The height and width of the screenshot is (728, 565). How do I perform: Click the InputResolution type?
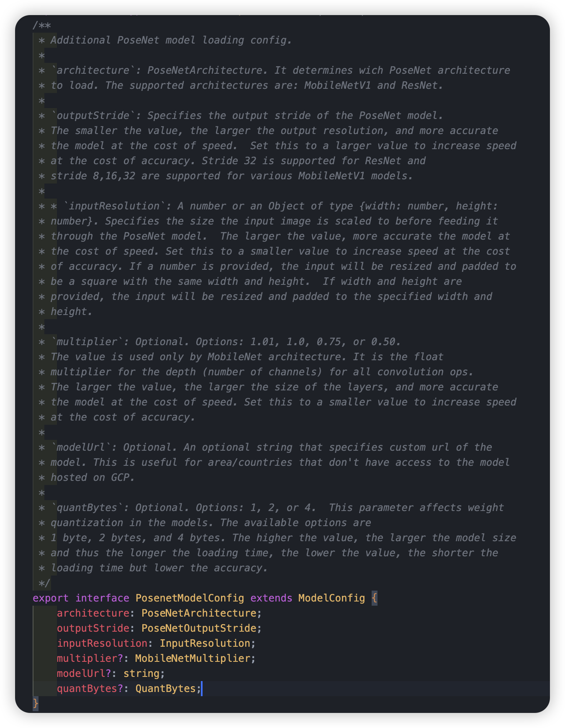tap(205, 643)
